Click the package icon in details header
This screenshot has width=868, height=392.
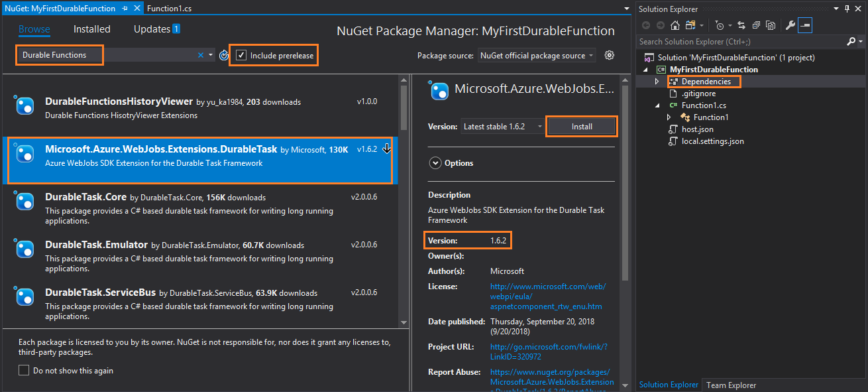439,91
